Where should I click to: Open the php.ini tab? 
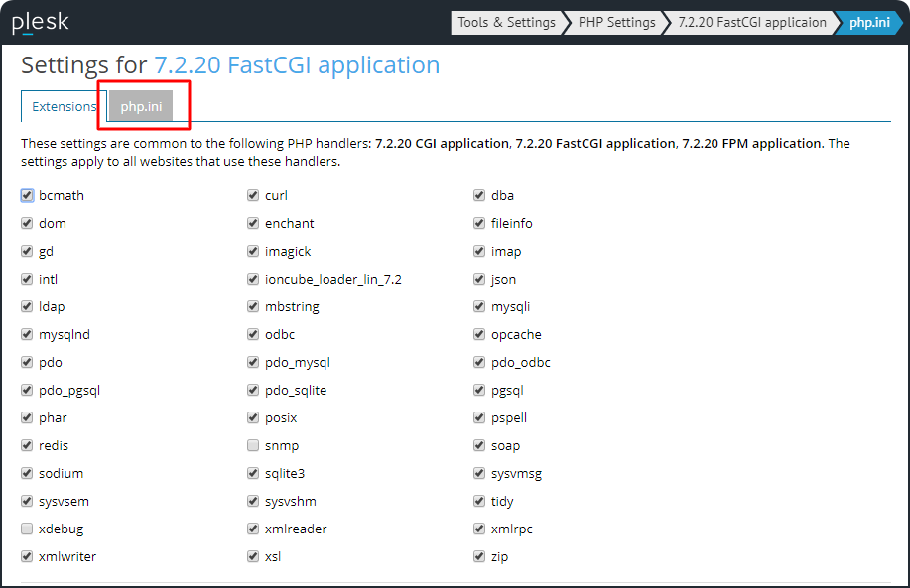pos(141,106)
